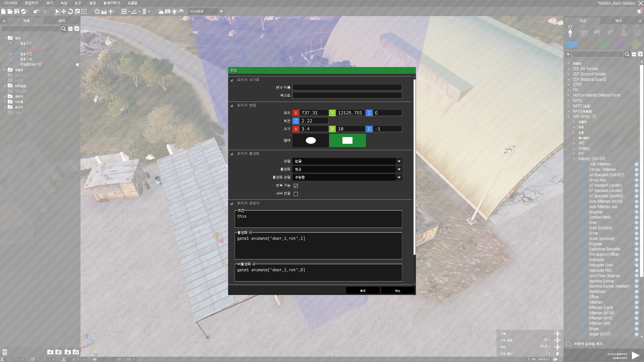Viewport: 644px width, 362px height.
Task: Open the 활성화 유형 dropdown showing 주둔함
Action: (347, 177)
